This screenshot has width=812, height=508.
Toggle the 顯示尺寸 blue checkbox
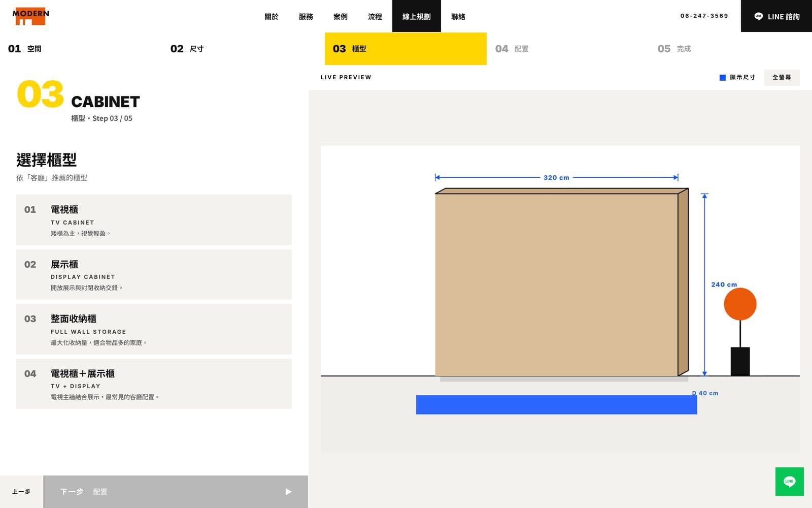[x=723, y=78]
